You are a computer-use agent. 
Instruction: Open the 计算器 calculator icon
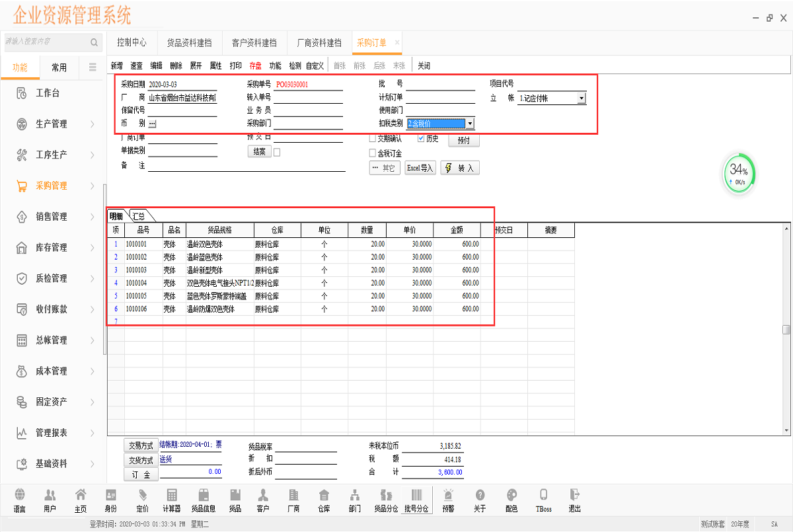coord(171,500)
